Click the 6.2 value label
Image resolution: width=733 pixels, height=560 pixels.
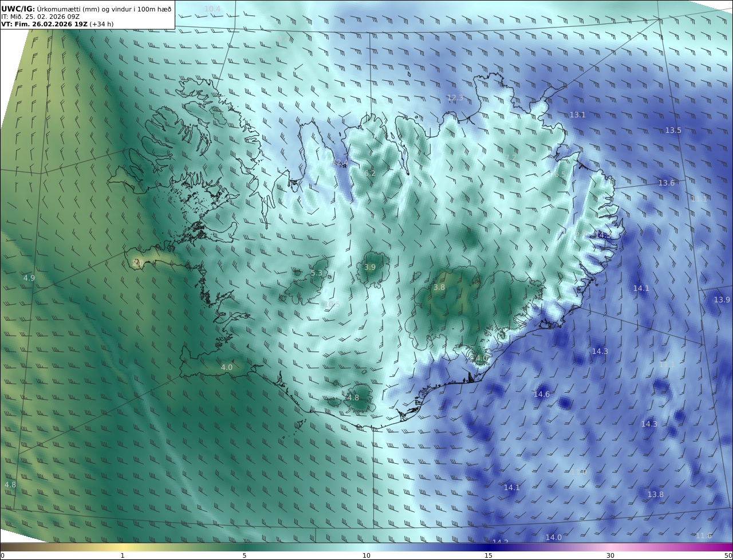click(x=370, y=173)
